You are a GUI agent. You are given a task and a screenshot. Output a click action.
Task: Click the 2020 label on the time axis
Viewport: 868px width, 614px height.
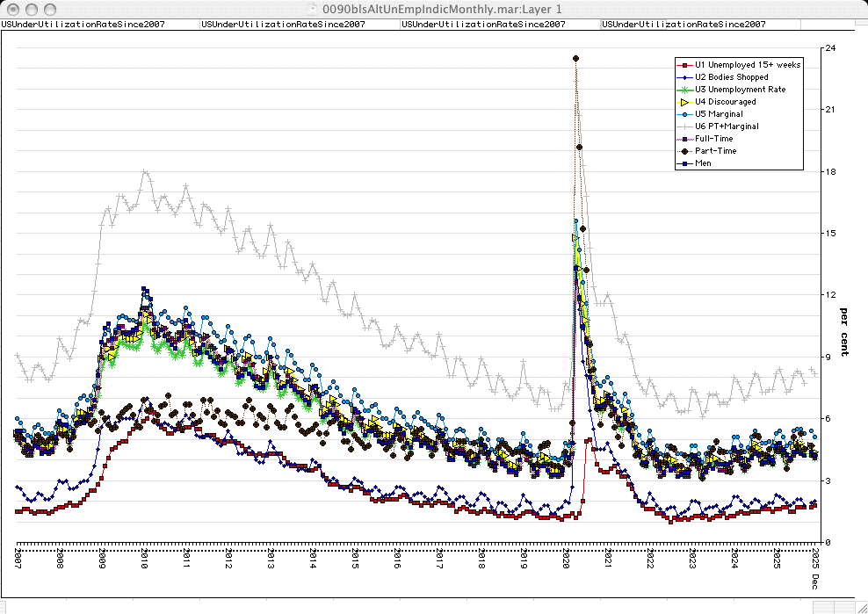click(x=567, y=560)
